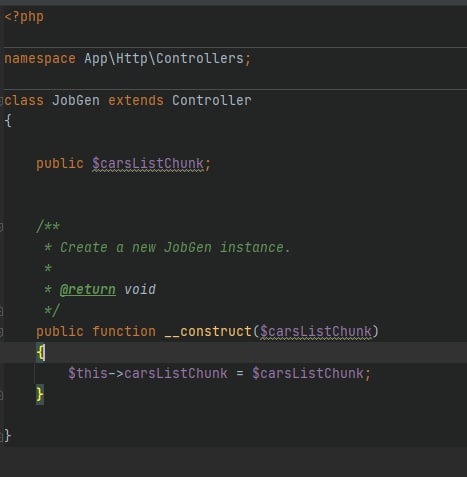
Task: Click the class keyword
Action: (x=24, y=100)
